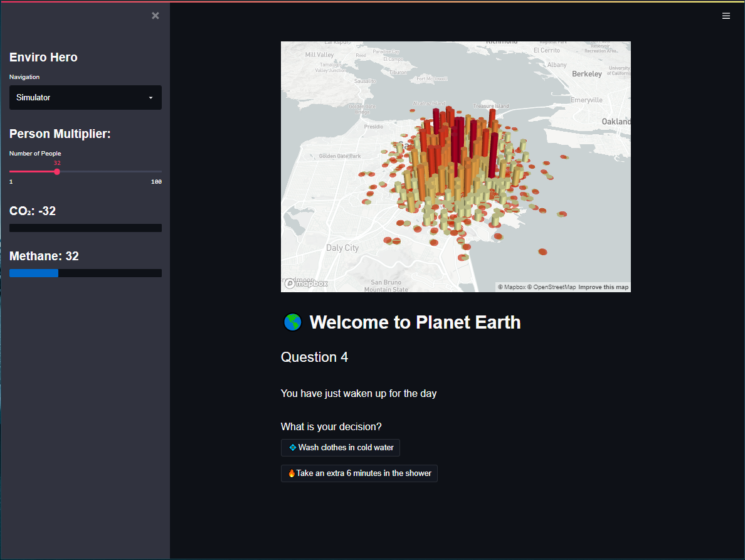Click the Number of People slider handle
The image size is (745, 560).
click(x=57, y=171)
